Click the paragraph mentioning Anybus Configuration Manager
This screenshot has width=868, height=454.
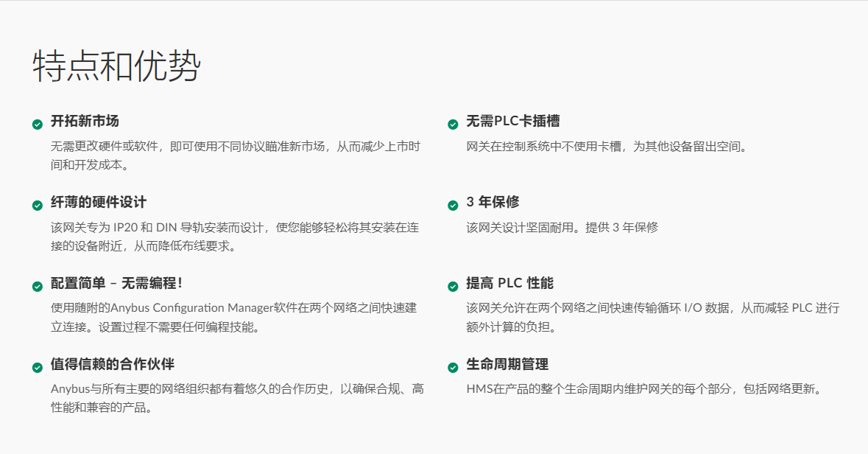pos(234,317)
